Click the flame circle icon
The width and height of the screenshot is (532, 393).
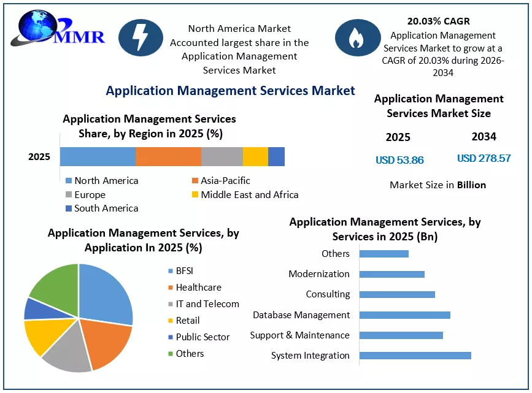[x=358, y=37]
